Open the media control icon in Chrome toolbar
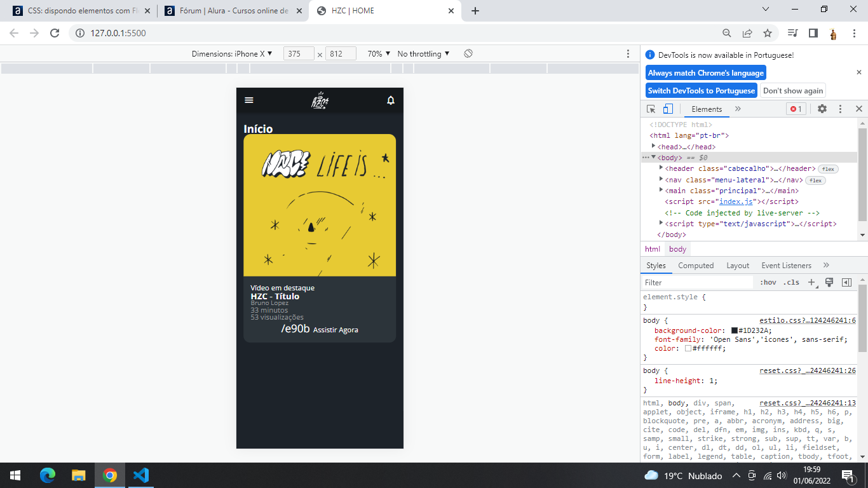Image resolution: width=868 pixels, height=488 pixels. tap(792, 33)
